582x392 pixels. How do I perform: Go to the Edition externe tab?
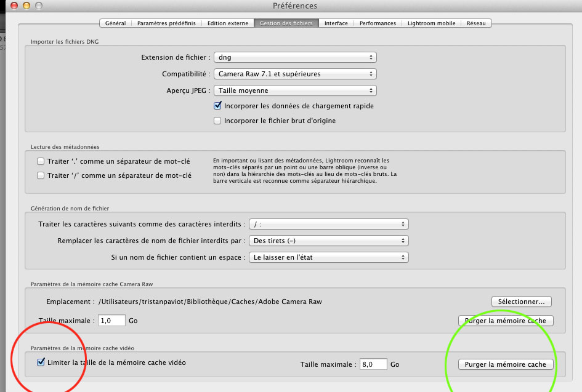coord(227,23)
